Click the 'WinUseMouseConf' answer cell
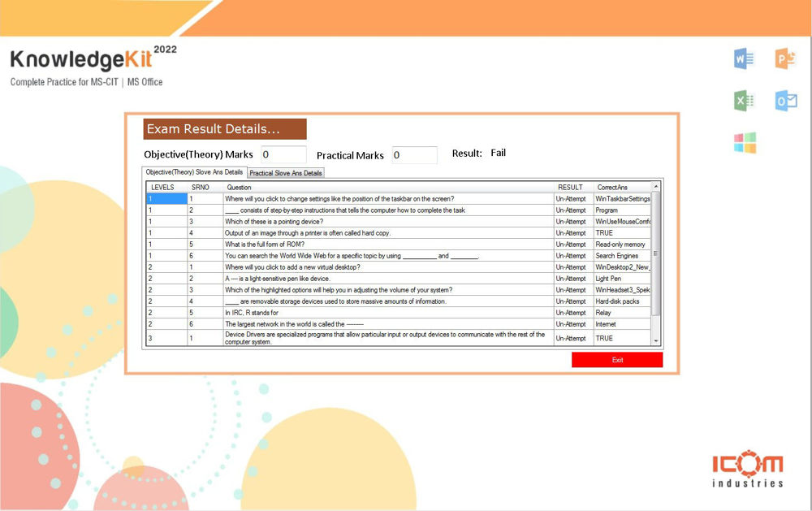 pos(622,221)
